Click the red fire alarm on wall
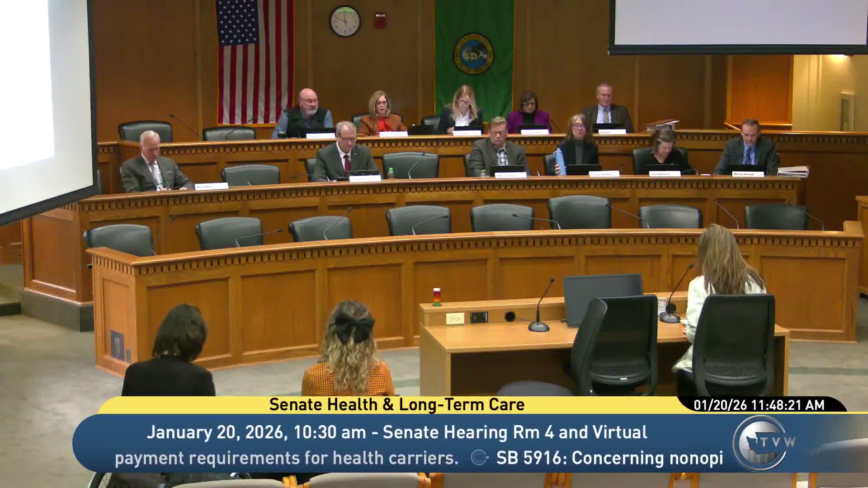Image resolution: width=868 pixels, height=488 pixels. [380, 20]
